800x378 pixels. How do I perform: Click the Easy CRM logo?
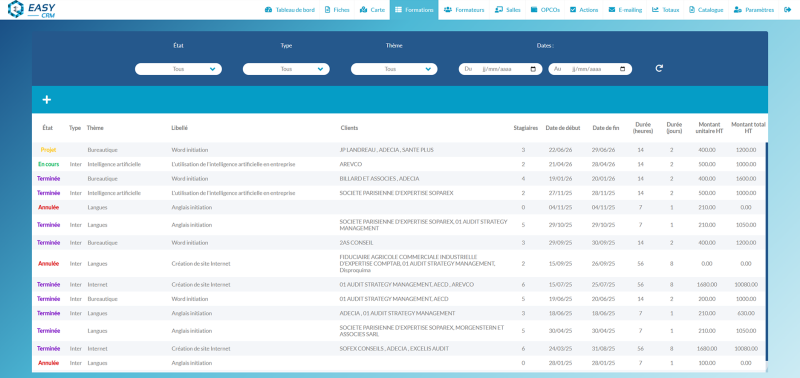[x=32, y=9]
